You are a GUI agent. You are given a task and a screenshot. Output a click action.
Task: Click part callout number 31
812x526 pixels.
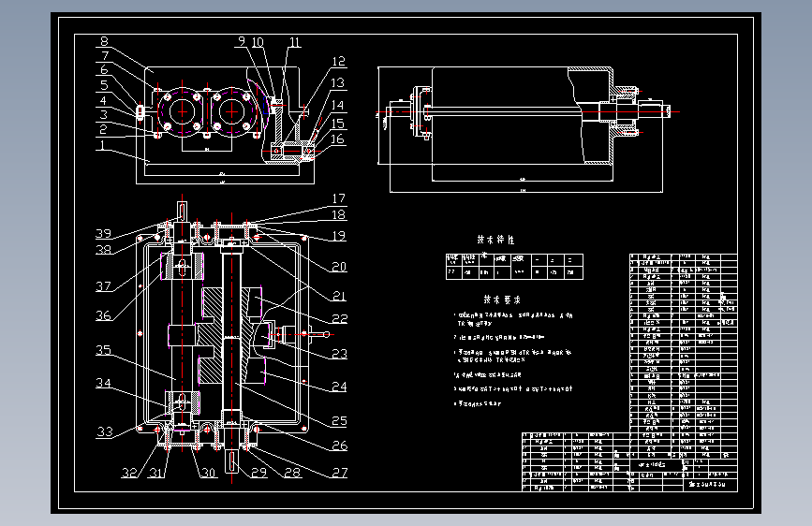(156, 472)
